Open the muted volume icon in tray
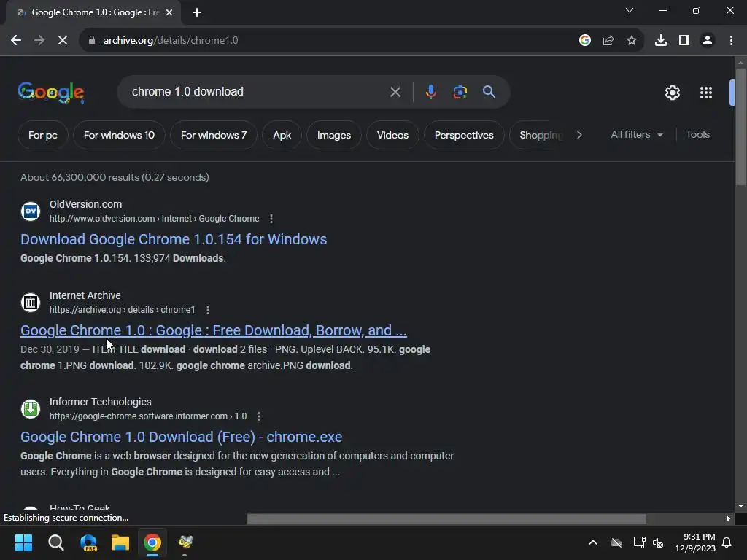This screenshot has height=560, width=747. [658, 542]
